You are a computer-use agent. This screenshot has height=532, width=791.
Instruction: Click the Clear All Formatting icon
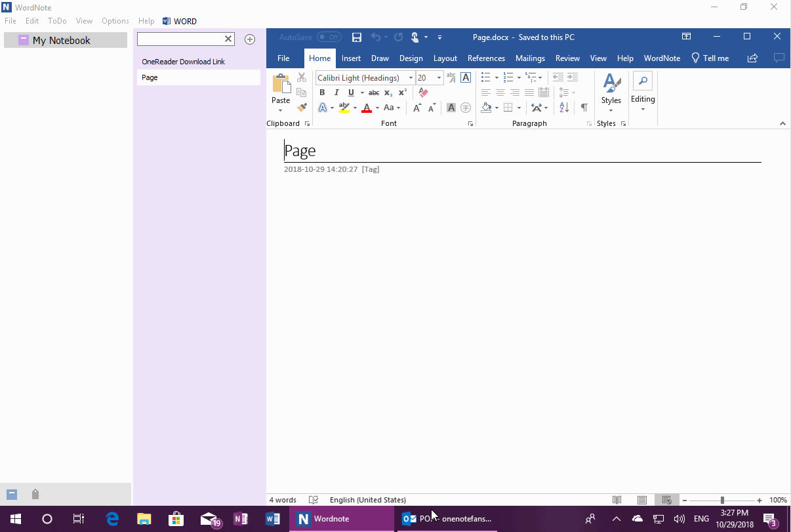pyautogui.click(x=423, y=92)
